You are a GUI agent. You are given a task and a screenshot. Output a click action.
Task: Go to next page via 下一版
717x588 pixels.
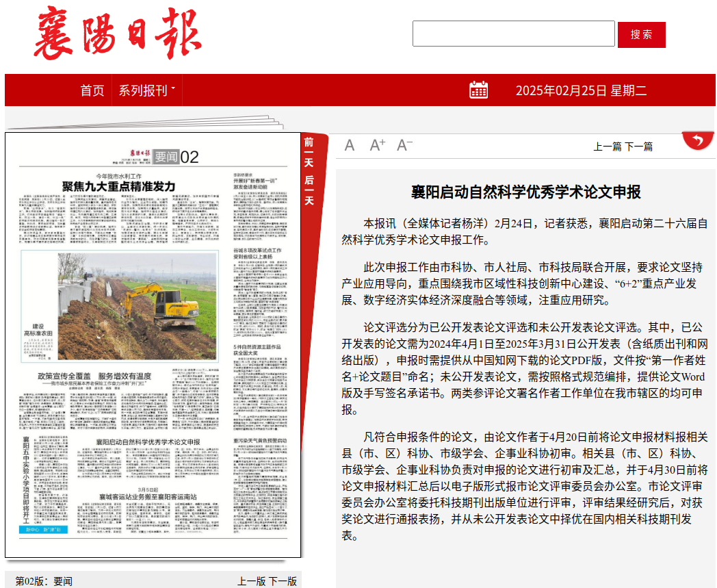(283, 581)
